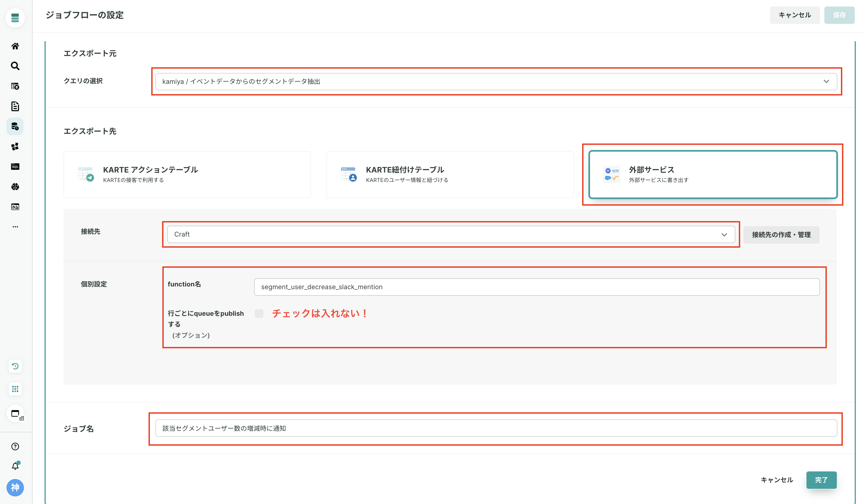Open the table data icon in sidebar
This screenshot has width=864, height=504.
tap(15, 86)
